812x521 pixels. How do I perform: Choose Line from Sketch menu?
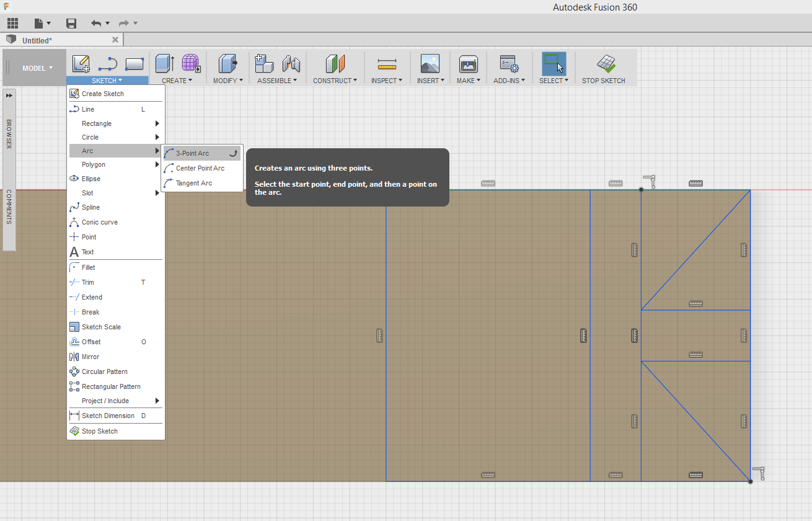click(116, 109)
